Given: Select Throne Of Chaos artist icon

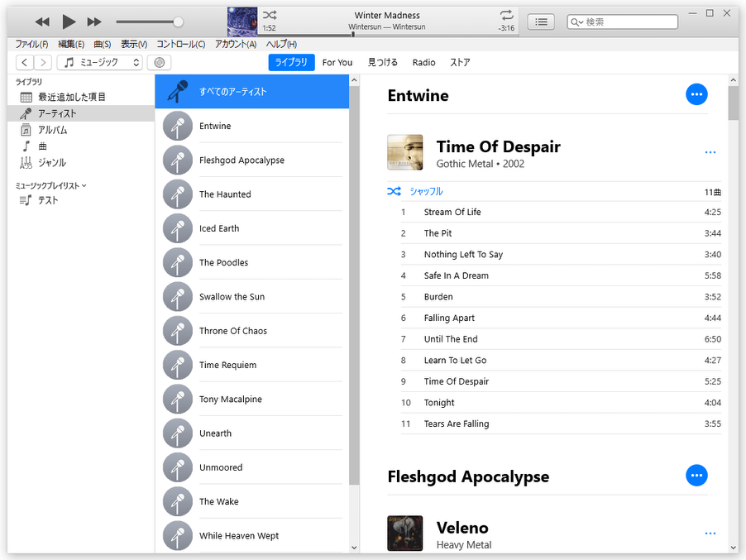Looking at the screenshot, I should pyautogui.click(x=178, y=331).
